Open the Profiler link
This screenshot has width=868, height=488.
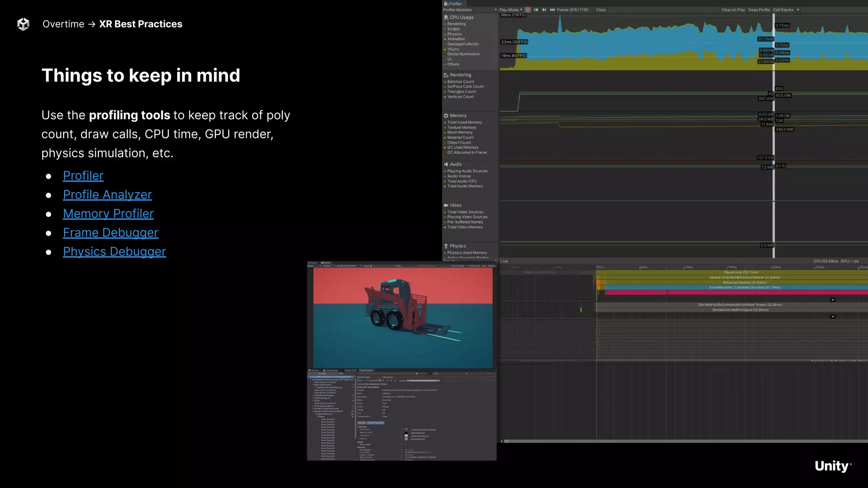[x=83, y=176]
